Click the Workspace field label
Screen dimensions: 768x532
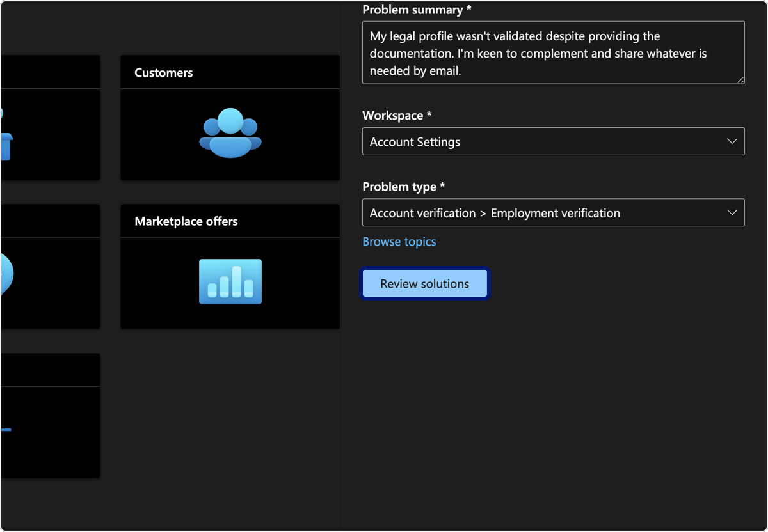click(397, 116)
